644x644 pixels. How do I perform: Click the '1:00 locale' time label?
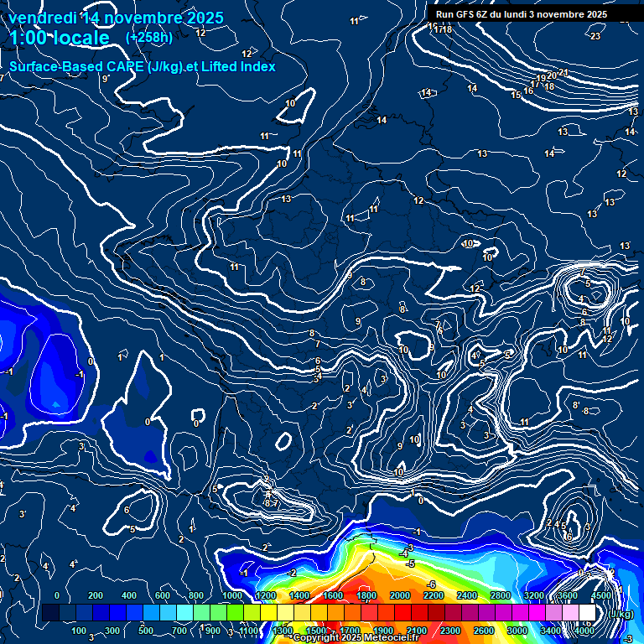(60, 38)
